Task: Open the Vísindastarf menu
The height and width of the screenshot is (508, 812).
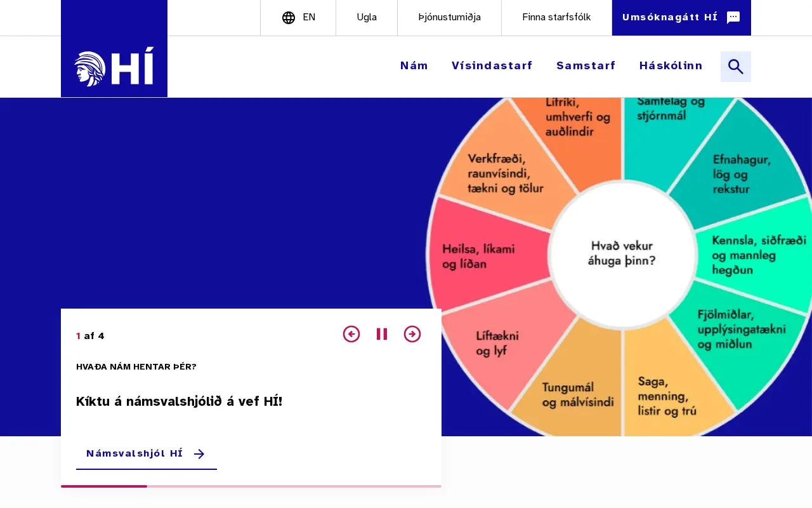Action: (492, 66)
